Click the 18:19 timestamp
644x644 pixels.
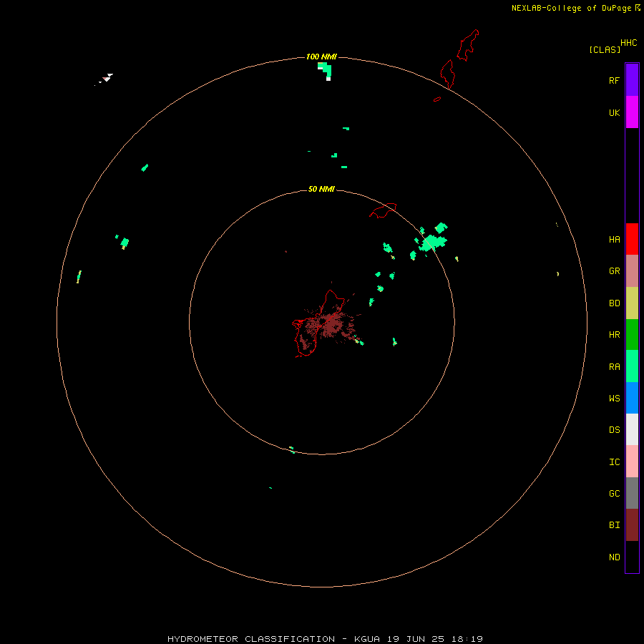[467, 639]
